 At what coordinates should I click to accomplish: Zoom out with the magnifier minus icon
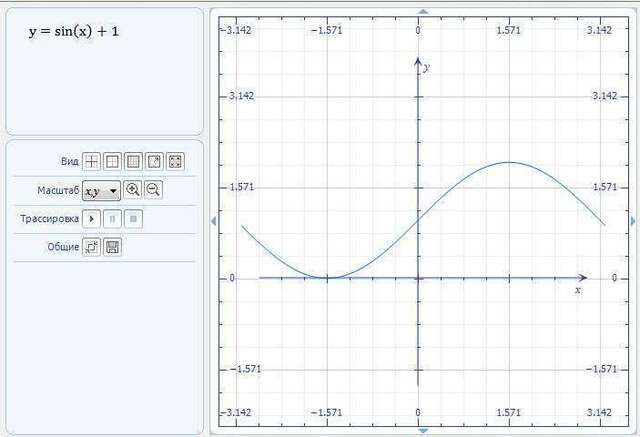(x=153, y=190)
